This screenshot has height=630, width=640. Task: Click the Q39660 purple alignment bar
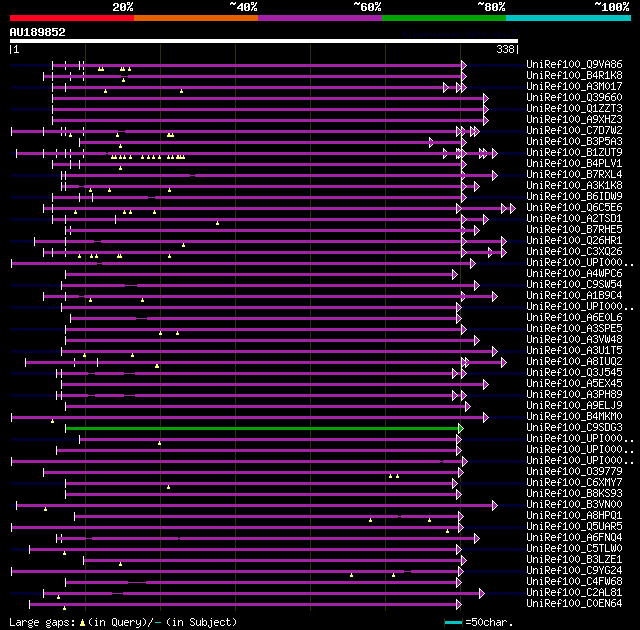tap(268, 98)
